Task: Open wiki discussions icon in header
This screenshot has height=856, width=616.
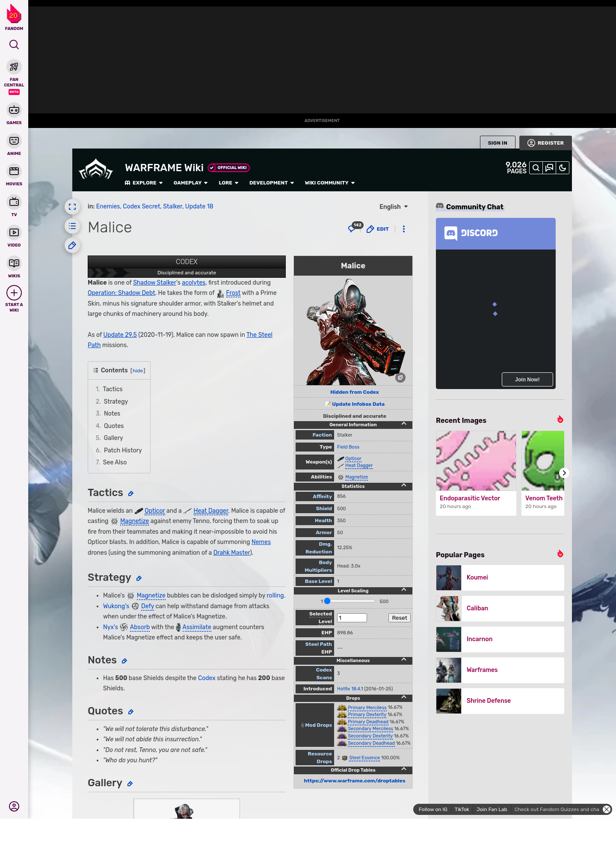Action: tap(549, 168)
